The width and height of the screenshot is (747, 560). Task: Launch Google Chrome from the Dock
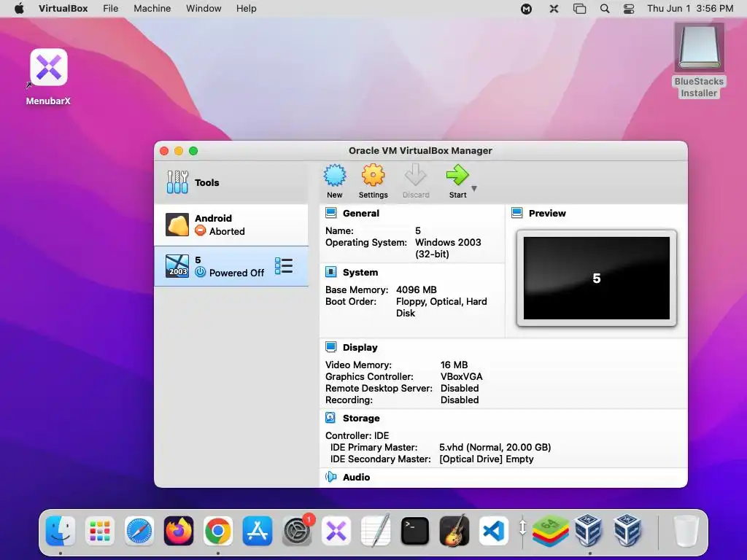coord(218,531)
